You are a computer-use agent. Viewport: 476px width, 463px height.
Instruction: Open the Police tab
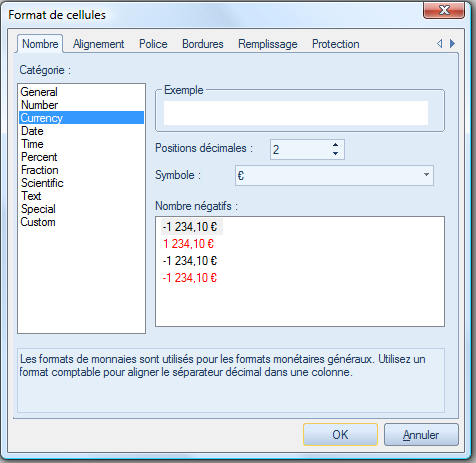pyautogui.click(x=153, y=44)
